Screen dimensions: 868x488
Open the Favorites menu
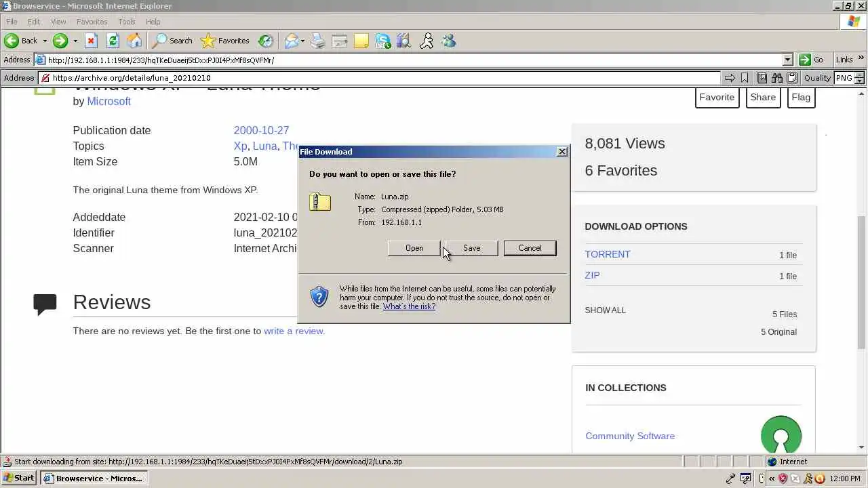[92, 22]
